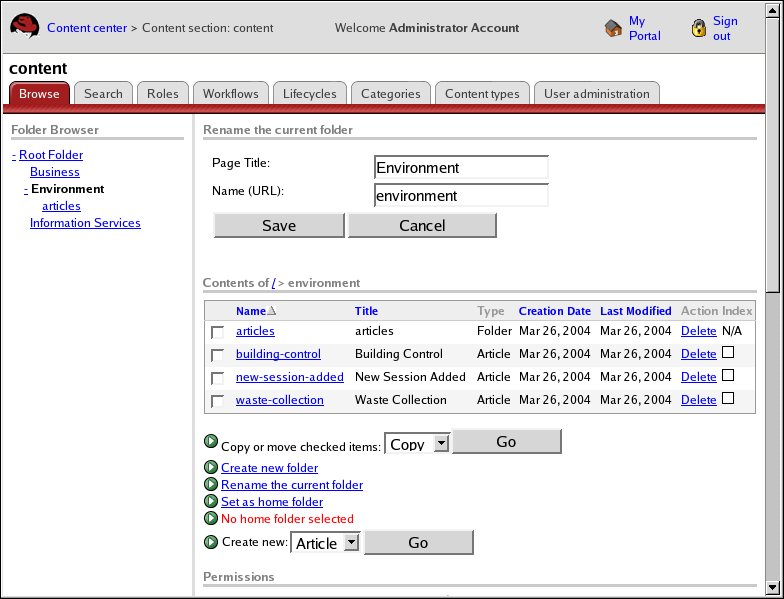Sort table by Title column
The width and height of the screenshot is (784, 599).
click(366, 311)
